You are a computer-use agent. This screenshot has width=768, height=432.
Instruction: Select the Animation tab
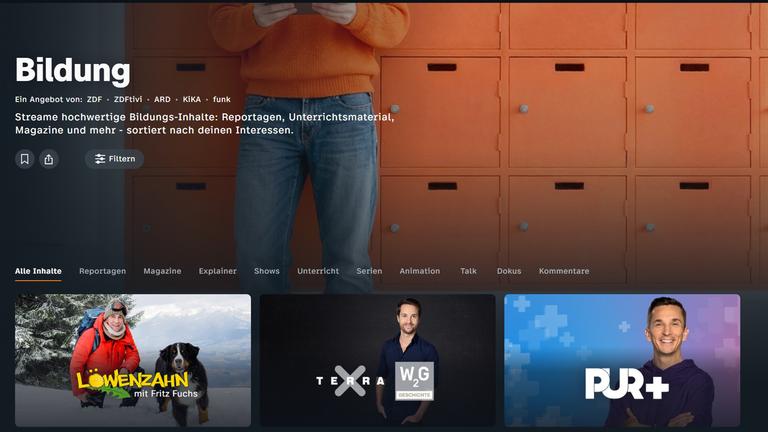click(x=420, y=271)
